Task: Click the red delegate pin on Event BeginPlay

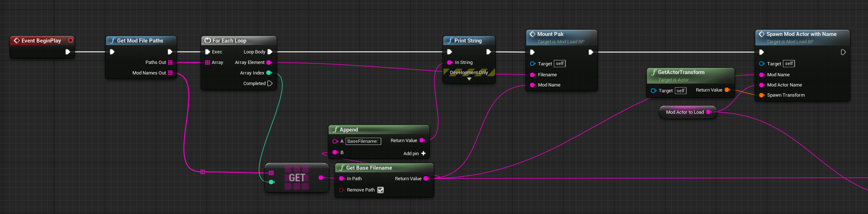Action: 71,40
